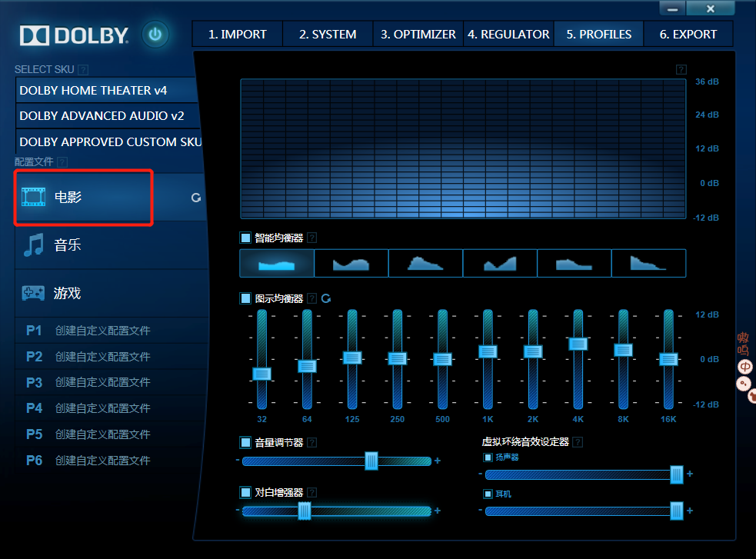
Task: Select the second equalizer preset curve
Action: tap(351, 263)
